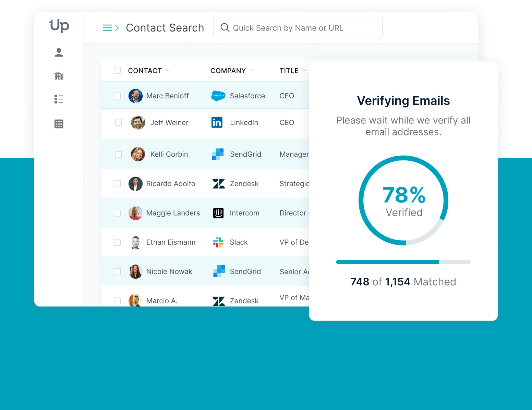Screen dimensions: 532x410
Task: Click the Up logo at the top left
Action: tap(59, 26)
